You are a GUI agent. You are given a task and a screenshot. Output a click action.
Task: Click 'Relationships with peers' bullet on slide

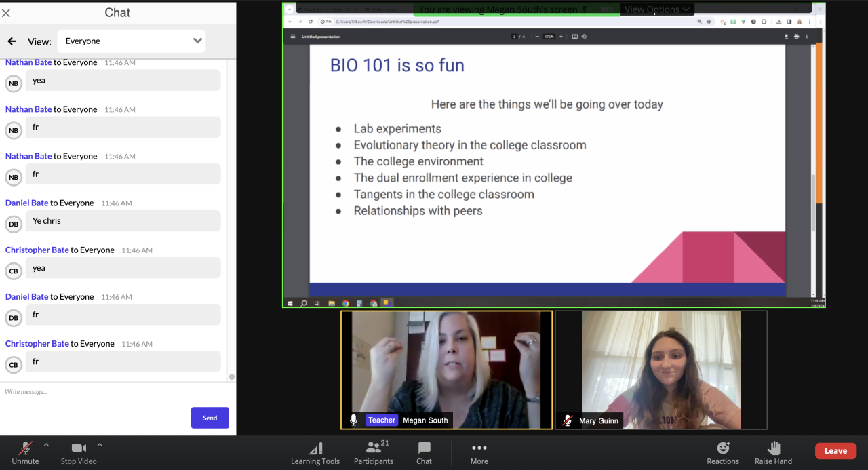point(418,211)
